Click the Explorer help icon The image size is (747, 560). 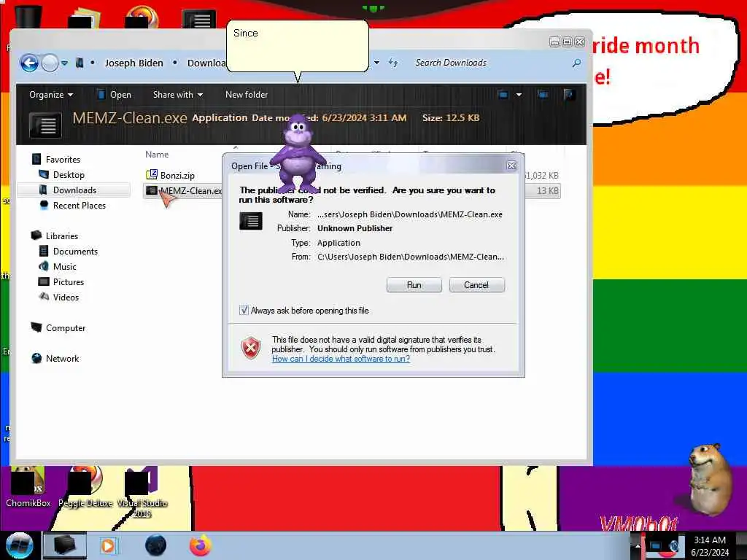pos(568,95)
